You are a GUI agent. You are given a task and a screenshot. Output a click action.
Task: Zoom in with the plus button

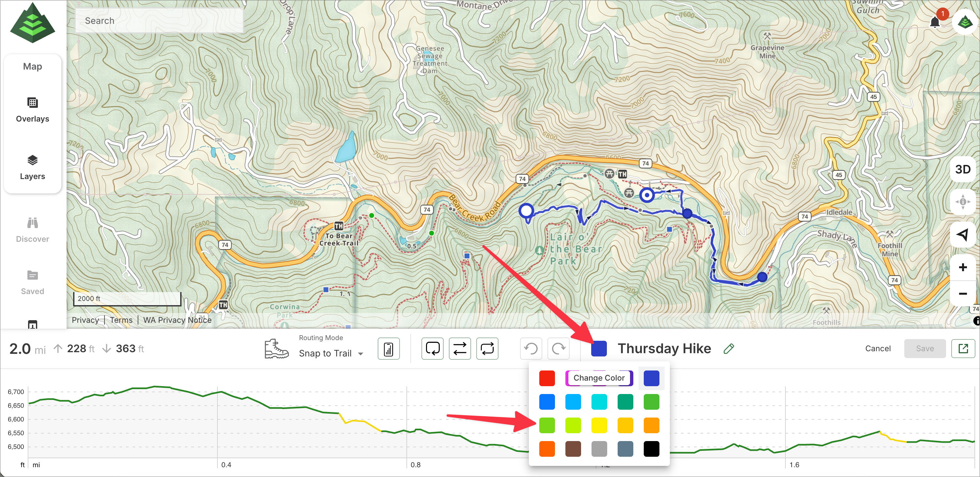[962, 267]
